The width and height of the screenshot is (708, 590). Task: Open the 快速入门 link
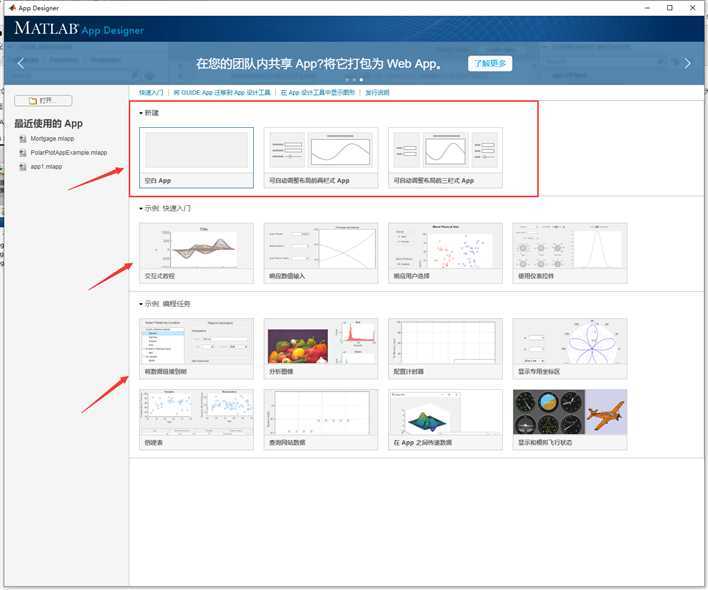[151, 92]
